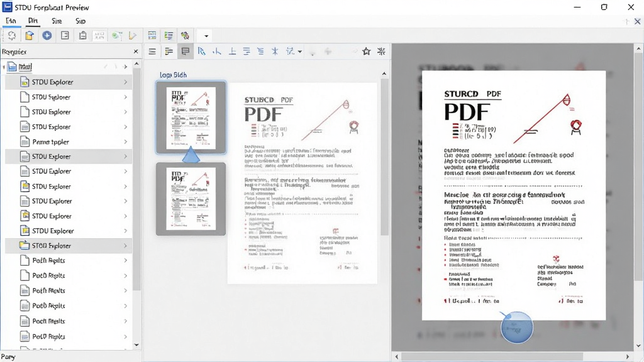The height and width of the screenshot is (362, 644).
Task: Click the multicolor gear-like toolbar icon
Action: (186, 36)
